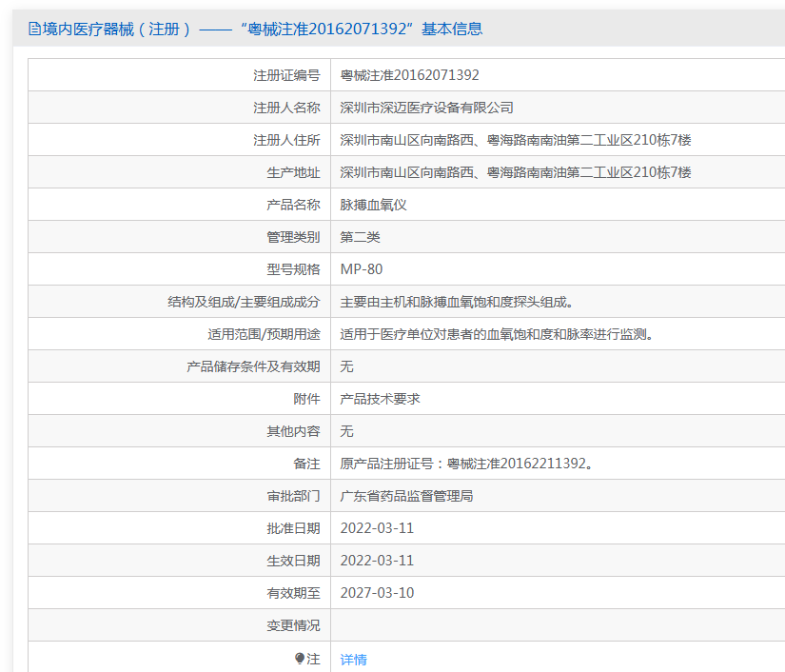Click the 生产地址 label
This screenshot has height=672, width=785.
pyautogui.click(x=293, y=172)
